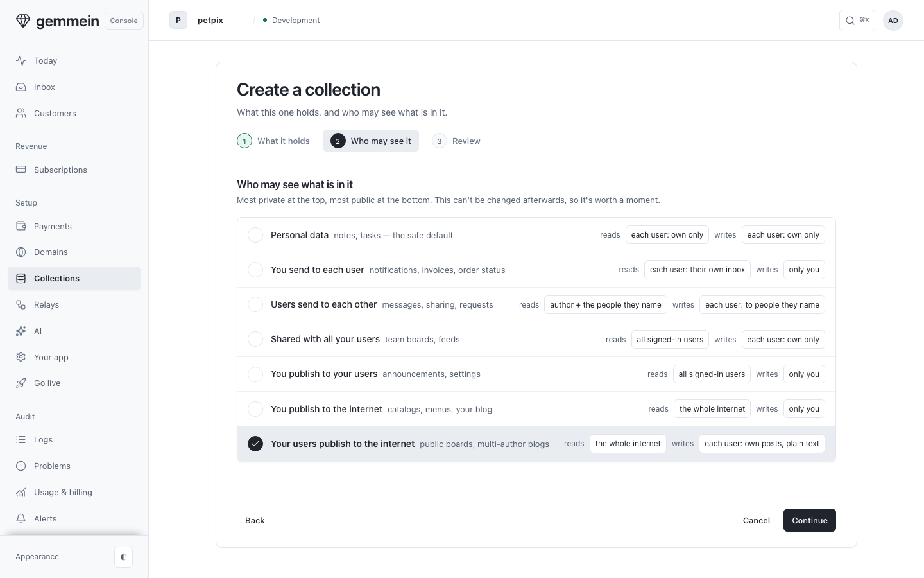Click the Continue button
This screenshot has height=578, width=924.
[x=810, y=520]
